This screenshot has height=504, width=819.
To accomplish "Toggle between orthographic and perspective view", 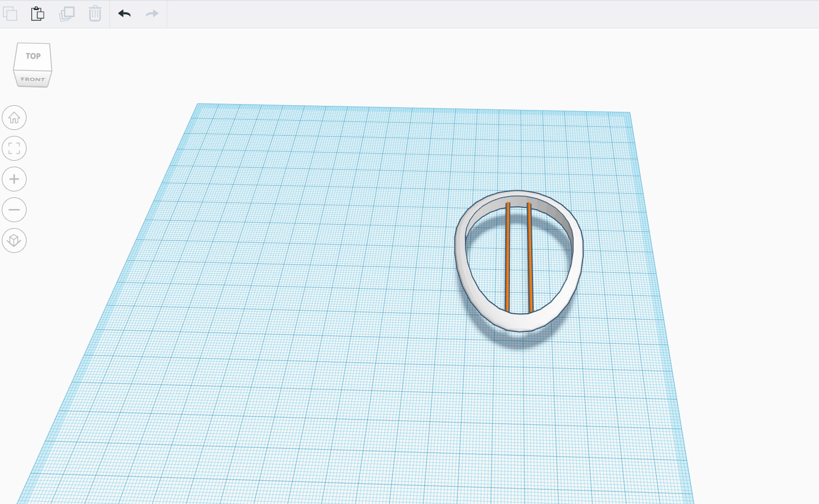I will pos(14,240).
